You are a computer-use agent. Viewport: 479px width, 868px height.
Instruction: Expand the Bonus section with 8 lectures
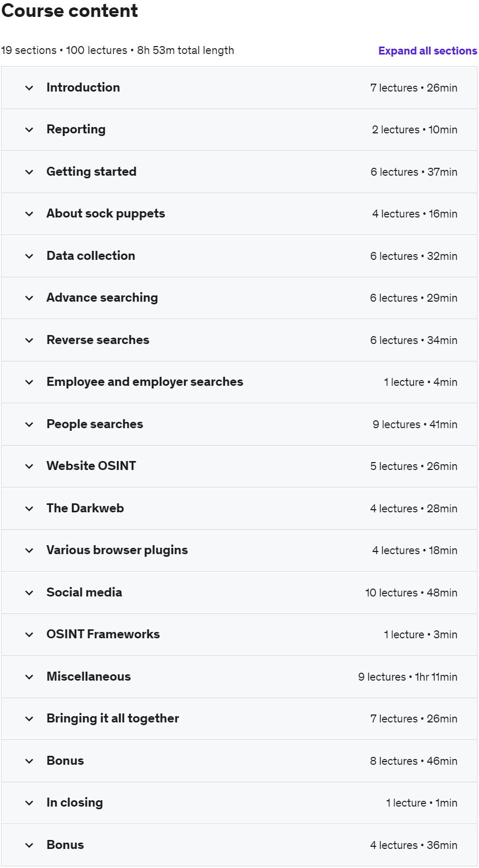tap(239, 761)
